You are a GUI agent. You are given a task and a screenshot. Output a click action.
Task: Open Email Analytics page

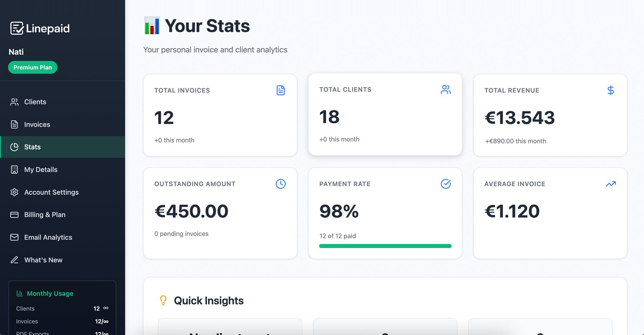point(48,237)
